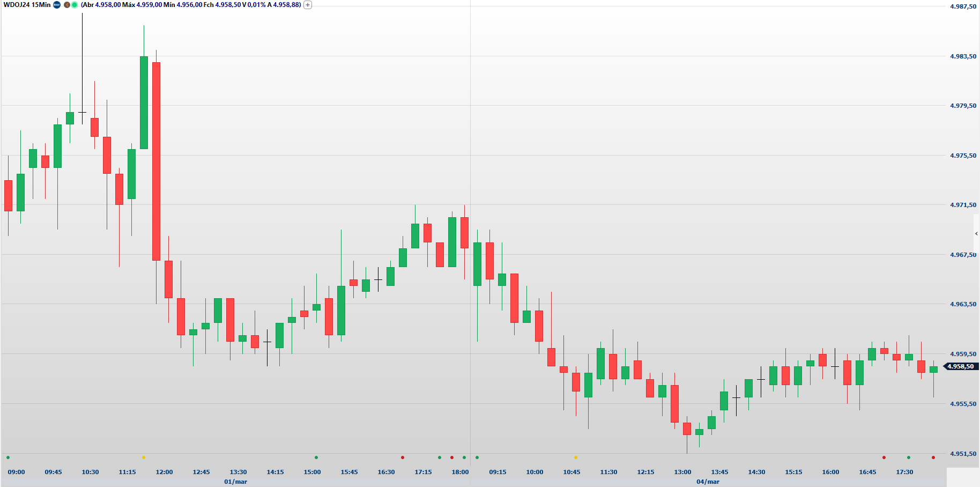This screenshot has height=487, width=980.
Task: Select the 4.958,50 current price tag
Action: (x=960, y=367)
